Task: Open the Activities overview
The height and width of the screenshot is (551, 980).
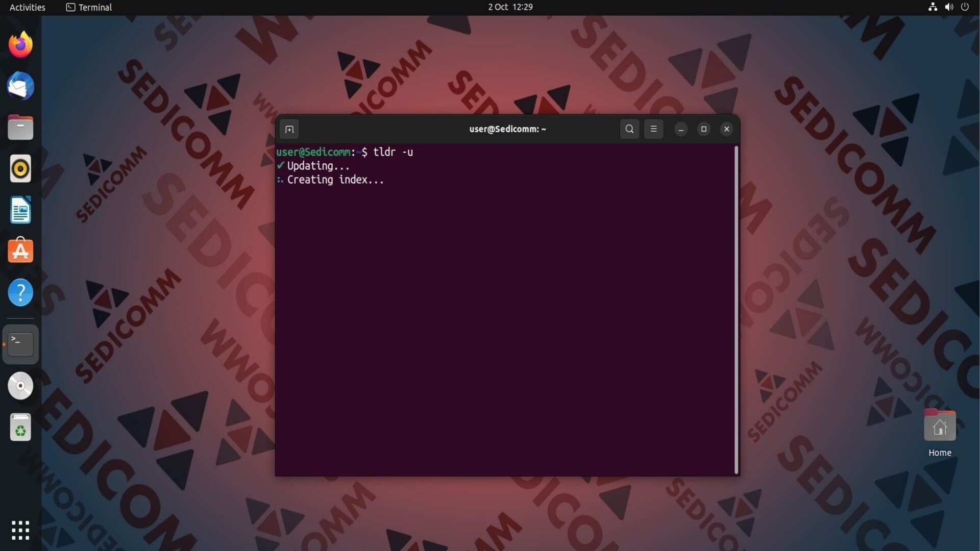Action: point(28,7)
